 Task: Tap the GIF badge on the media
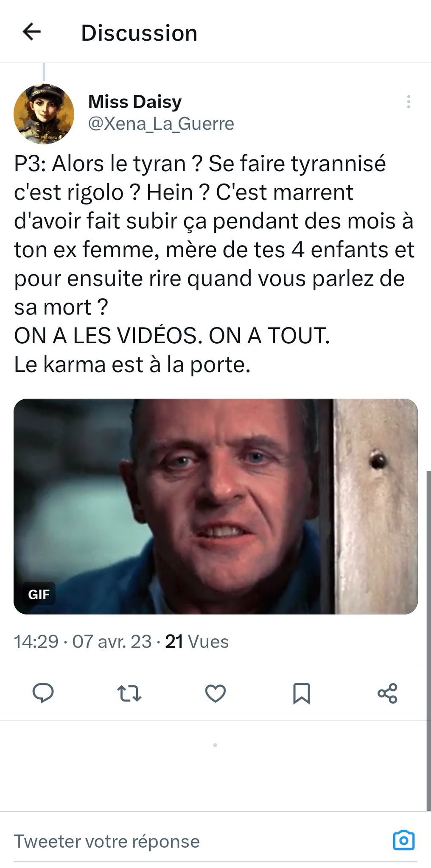[x=39, y=594]
